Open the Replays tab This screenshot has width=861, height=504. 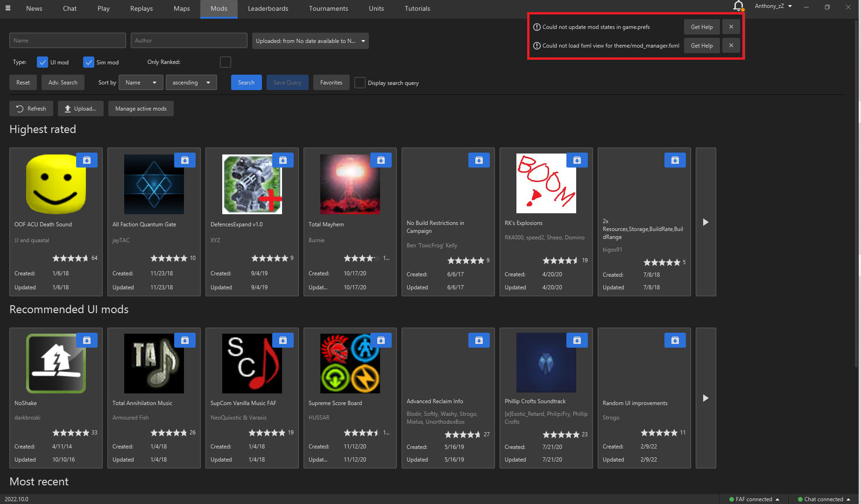141,8
